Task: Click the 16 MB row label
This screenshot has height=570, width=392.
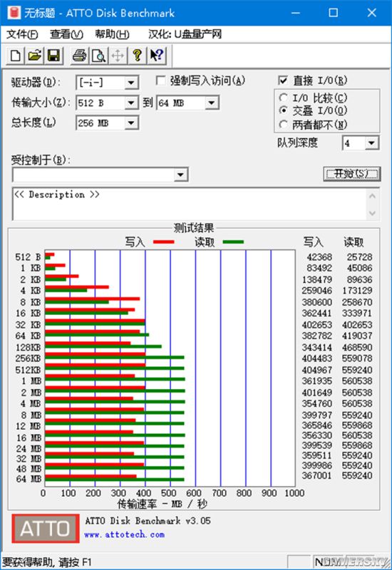Action: click(29, 437)
